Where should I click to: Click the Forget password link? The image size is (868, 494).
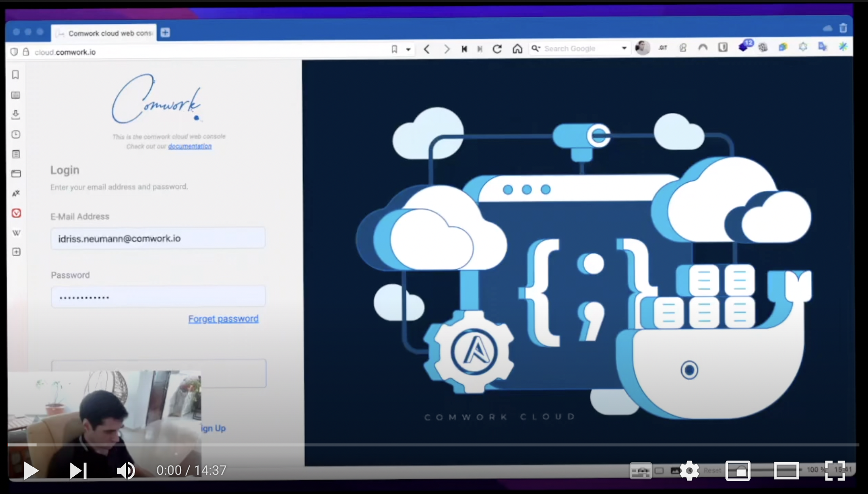pyautogui.click(x=223, y=319)
